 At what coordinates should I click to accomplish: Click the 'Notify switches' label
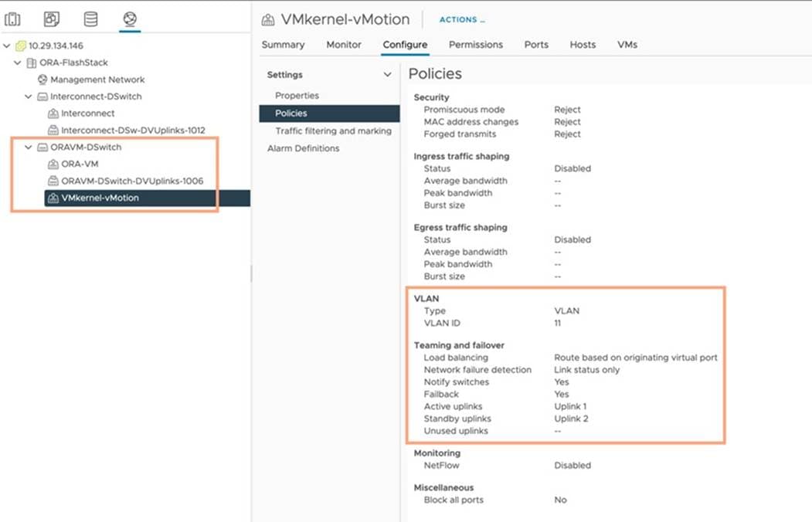pyautogui.click(x=457, y=382)
